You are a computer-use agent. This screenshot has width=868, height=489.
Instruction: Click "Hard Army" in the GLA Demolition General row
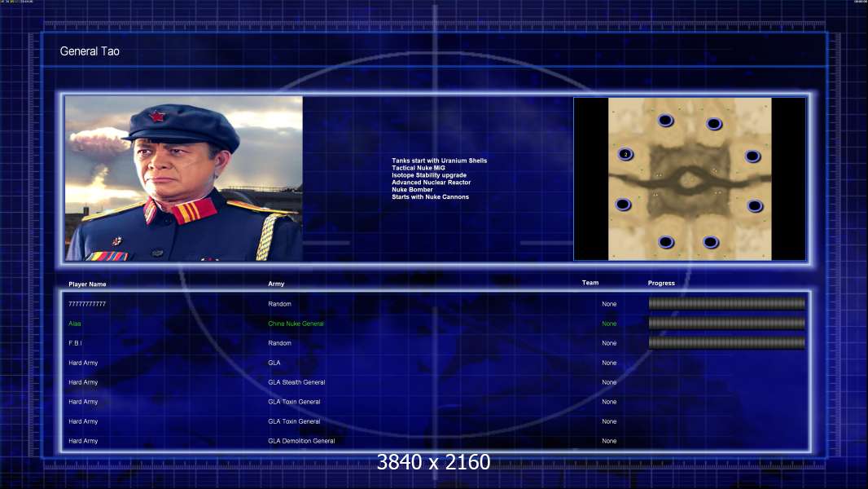(x=83, y=441)
